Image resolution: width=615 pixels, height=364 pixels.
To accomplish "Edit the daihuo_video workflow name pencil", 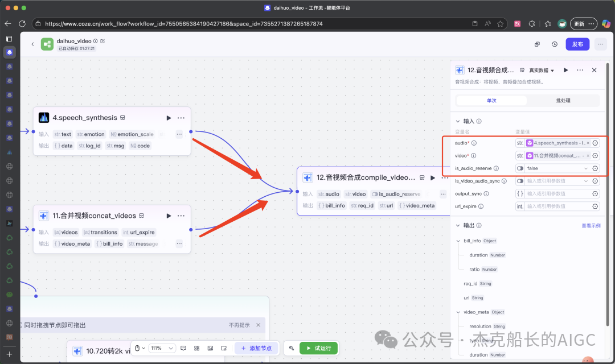I will coord(102,41).
